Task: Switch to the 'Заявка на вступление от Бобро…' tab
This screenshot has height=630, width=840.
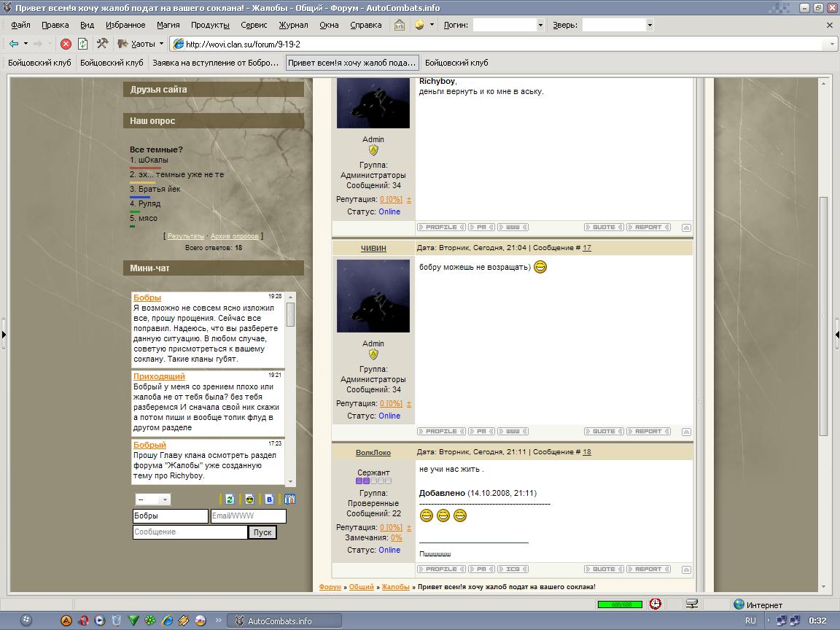Action: [x=215, y=63]
